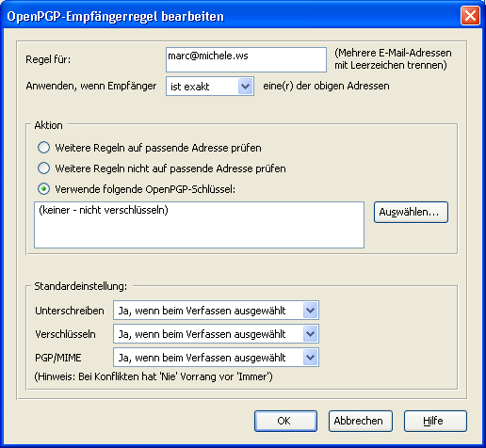This screenshot has height=448, width=486.
Task: Click the hint 'Mehrere E-Mail-Adressen mit Leerzeichen trennen'
Action: coord(393,59)
